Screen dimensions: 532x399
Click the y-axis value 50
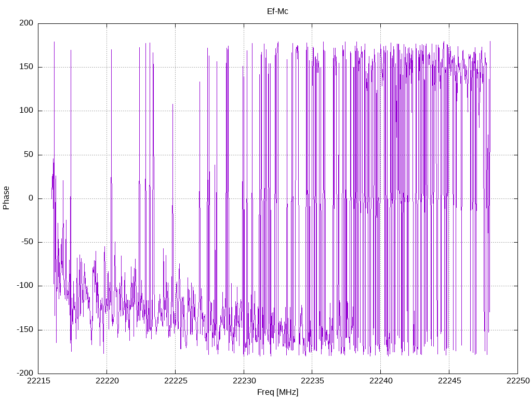29,155
